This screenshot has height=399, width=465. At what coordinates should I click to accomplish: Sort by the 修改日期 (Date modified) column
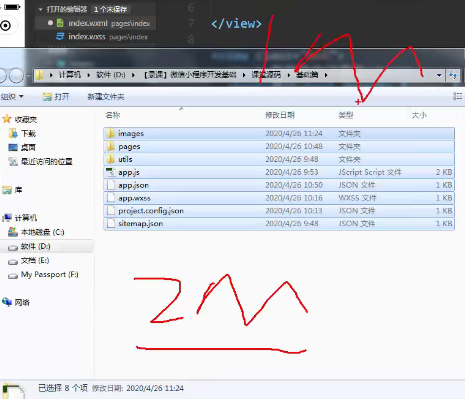click(x=280, y=115)
